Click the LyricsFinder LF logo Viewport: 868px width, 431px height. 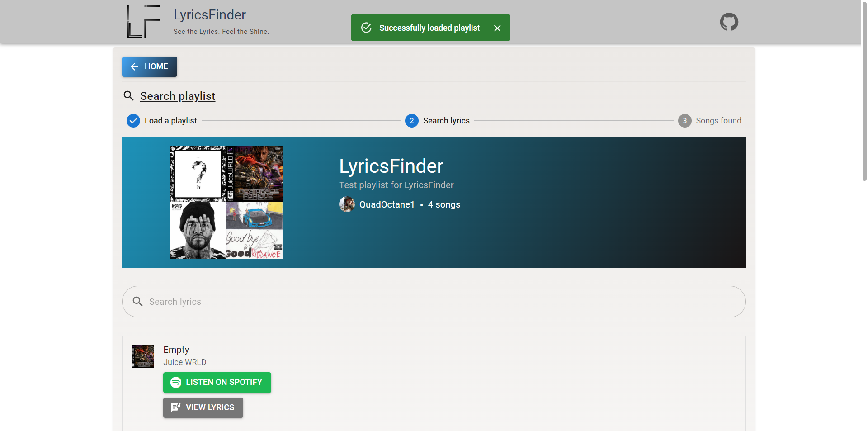[143, 22]
